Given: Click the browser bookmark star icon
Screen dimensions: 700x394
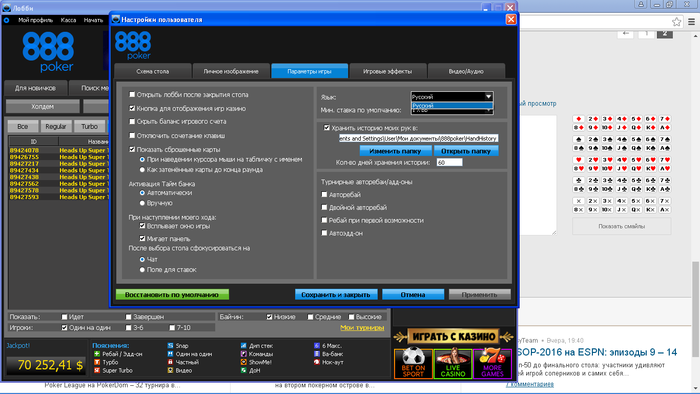Looking at the screenshot, I should [x=677, y=21].
